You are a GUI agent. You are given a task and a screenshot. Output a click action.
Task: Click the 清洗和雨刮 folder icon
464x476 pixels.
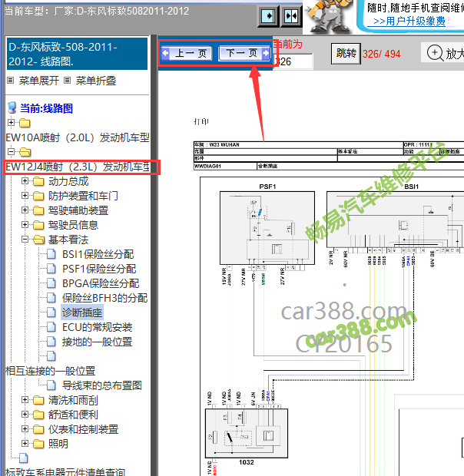point(38,401)
